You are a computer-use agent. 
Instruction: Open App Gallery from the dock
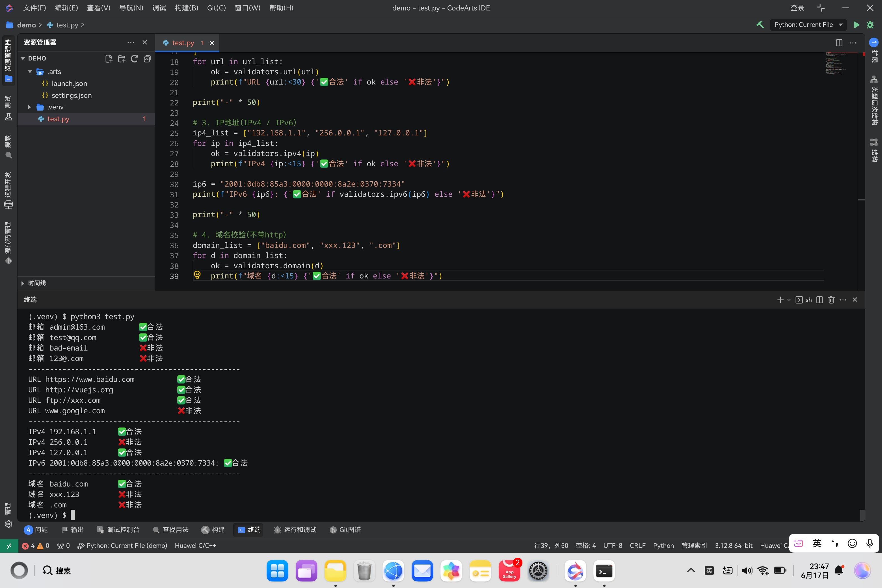(509, 571)
